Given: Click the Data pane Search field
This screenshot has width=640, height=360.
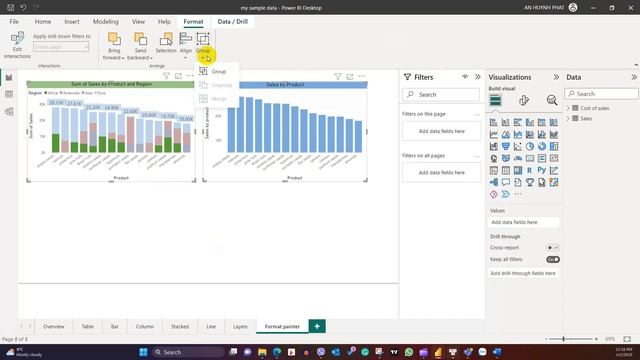Looking at the screenshot, I should pos(602,94).
